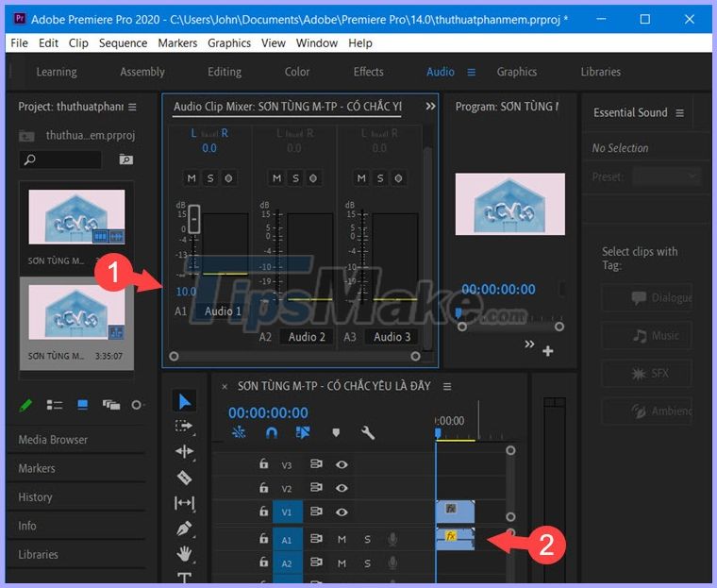Enable voice-over record on A1
The width and height of the screenshot is (717, 588).
point(392,540)
